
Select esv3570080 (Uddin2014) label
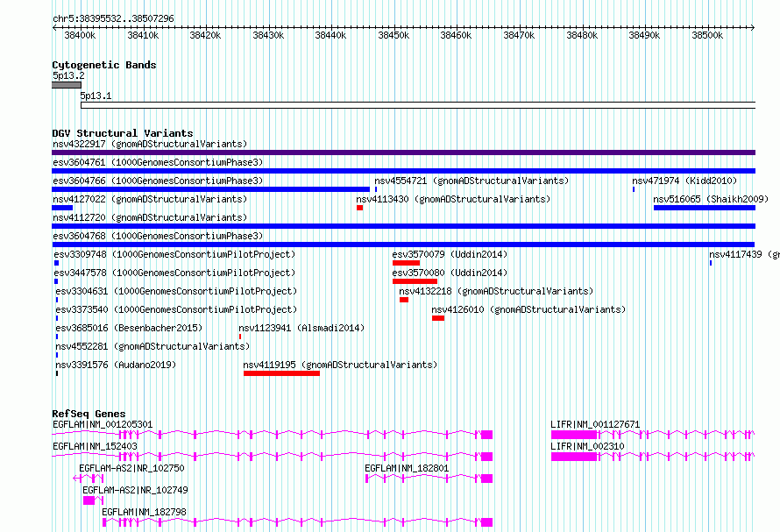click(450, 273)
